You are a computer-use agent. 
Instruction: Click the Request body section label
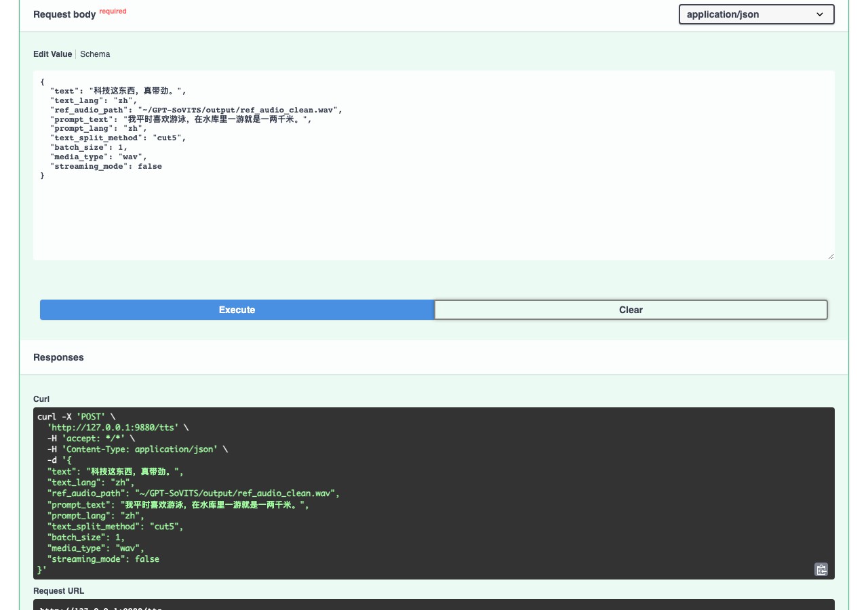click(64, 14)
